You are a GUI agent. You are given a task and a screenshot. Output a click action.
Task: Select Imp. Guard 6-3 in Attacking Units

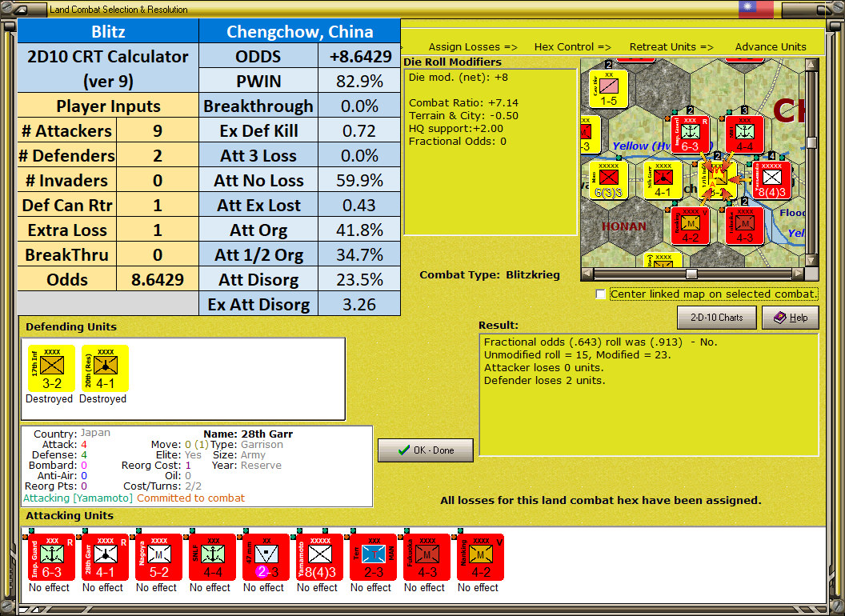(x=50, y=558)
